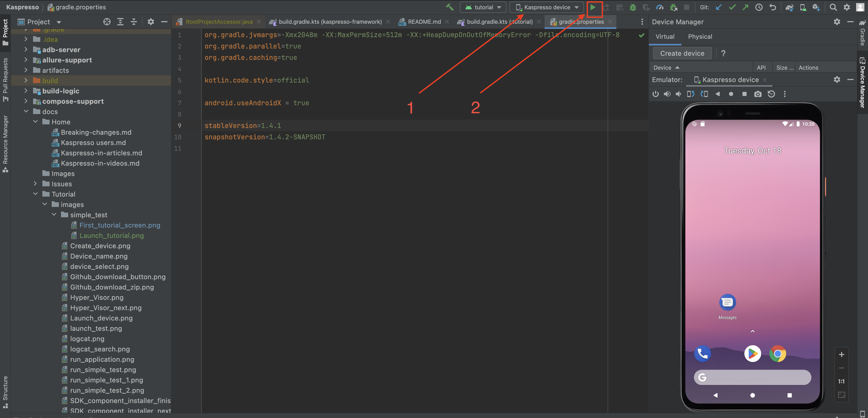The width and height of the screenshot is (868, 418).
Task: Select the Physical devices tab
Action: 700,37
